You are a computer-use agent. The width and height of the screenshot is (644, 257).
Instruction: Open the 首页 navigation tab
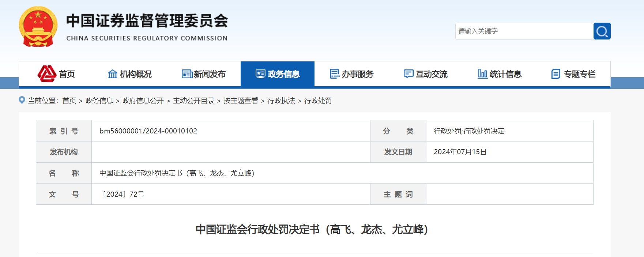coord(56,74)
